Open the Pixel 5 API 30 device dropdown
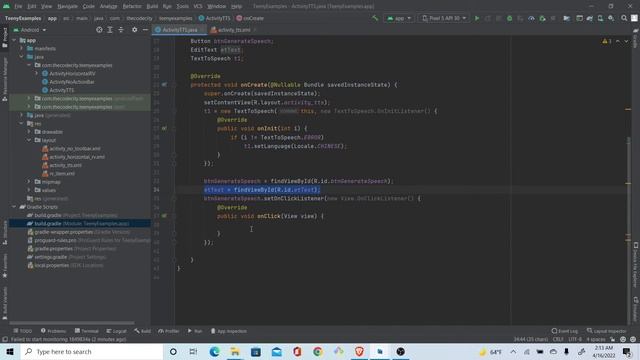 (443, 18)
